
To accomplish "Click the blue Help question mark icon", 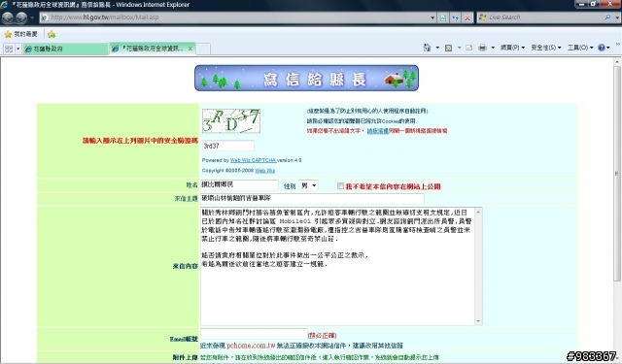I will [x=602, y=48].
